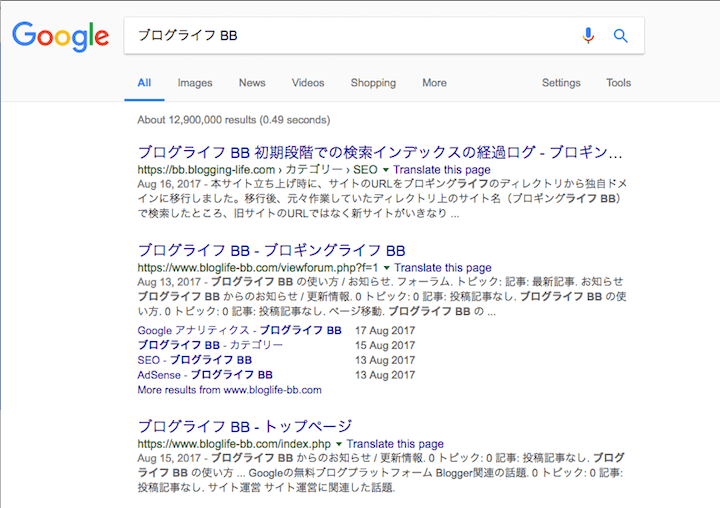Open result ブログライフ BB - トップページ

(x=245, y=426)
